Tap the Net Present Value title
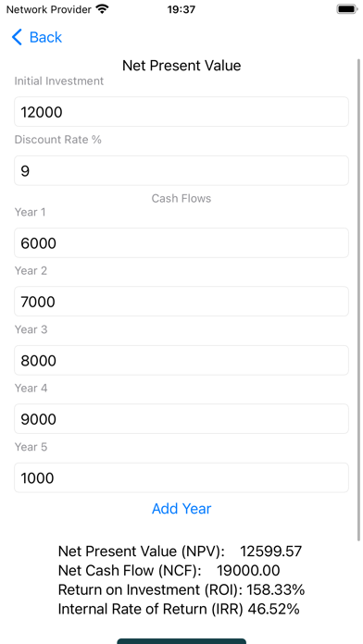Viewport: 363px width, 644px height. pos(181,66)
